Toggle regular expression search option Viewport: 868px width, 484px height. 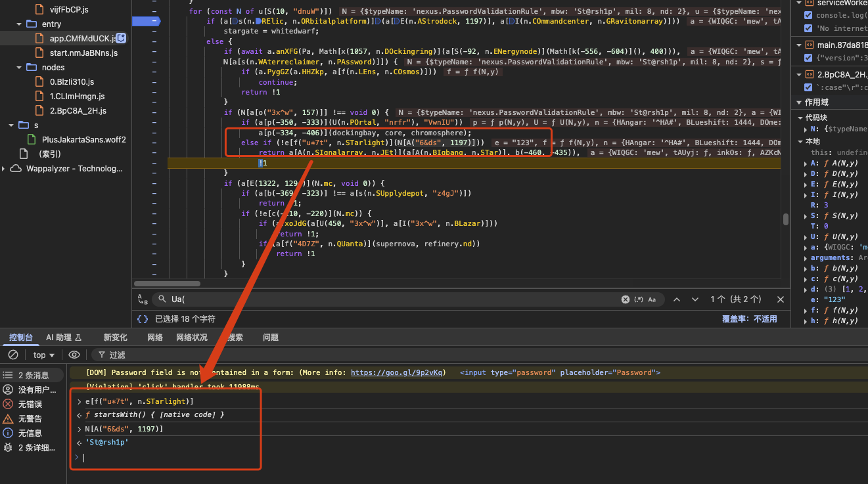[x=639, y=299]
